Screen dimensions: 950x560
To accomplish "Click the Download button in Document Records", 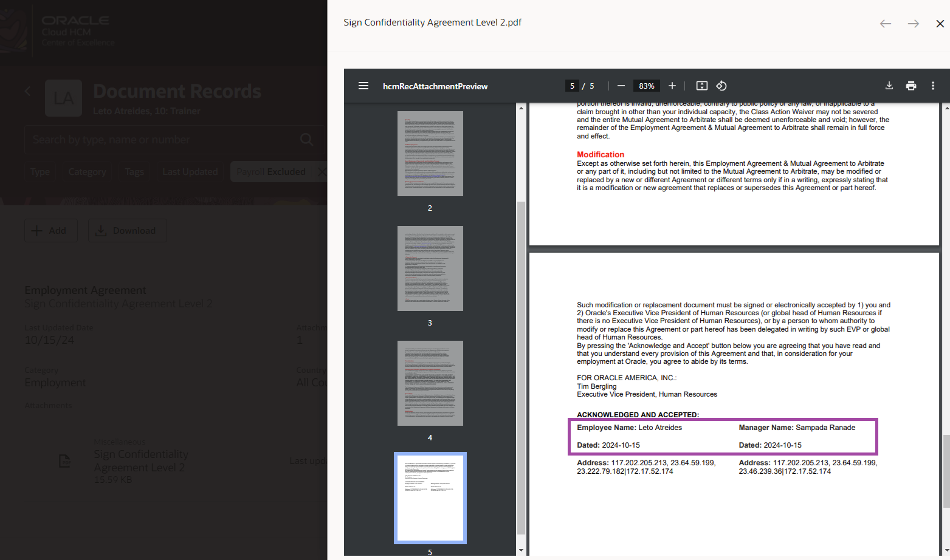I will pos(128,231).
